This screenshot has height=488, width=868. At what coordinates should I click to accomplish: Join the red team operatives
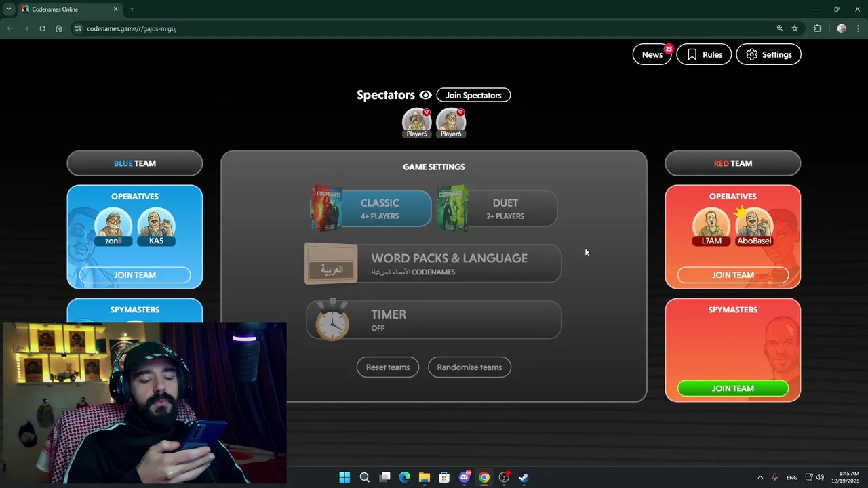733,275
